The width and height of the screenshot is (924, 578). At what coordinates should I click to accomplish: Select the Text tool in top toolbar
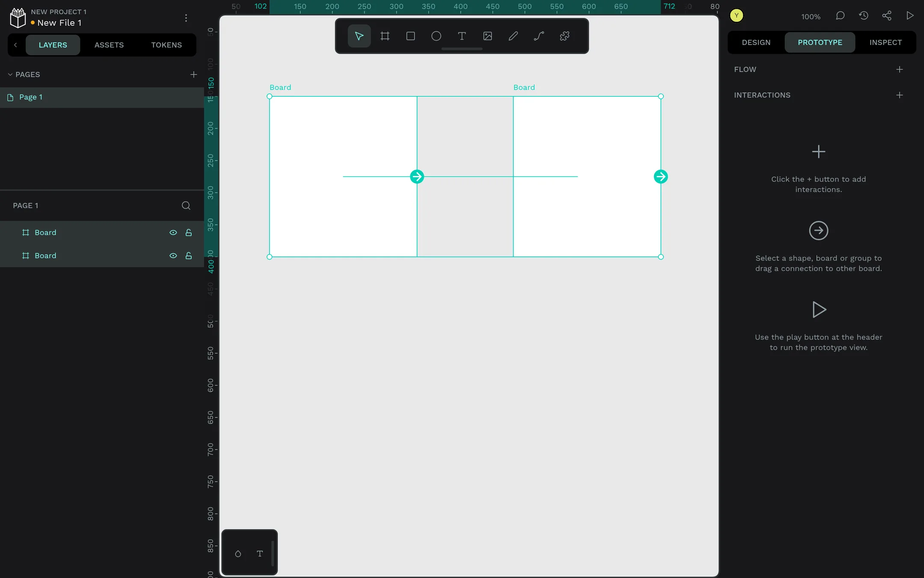pos(462,36)
